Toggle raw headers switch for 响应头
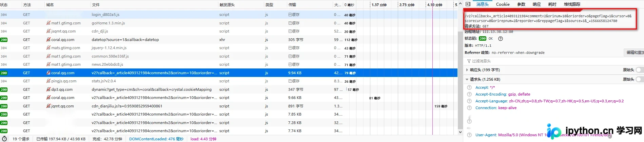Screen dimensions: 644x142 click(640, 70)
